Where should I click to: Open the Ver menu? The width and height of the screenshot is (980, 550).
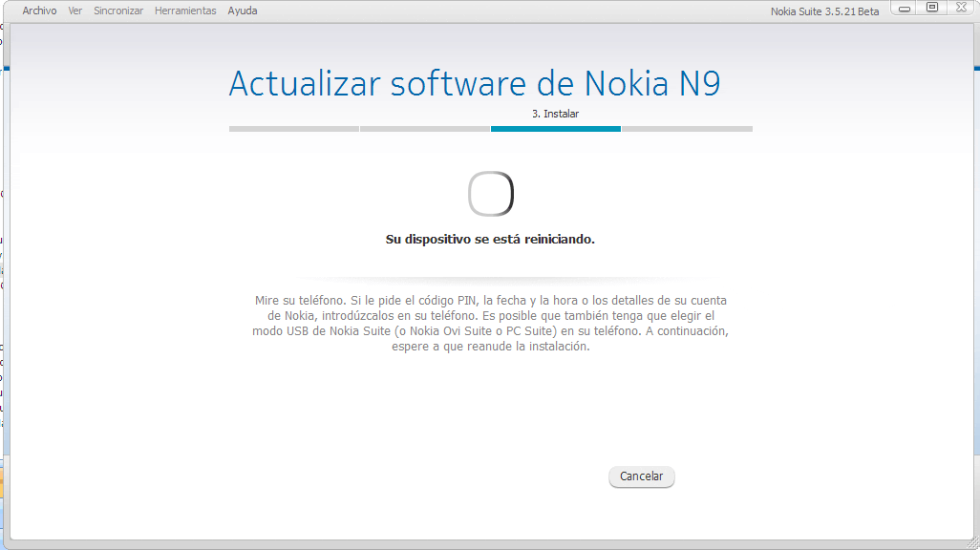(75, 11)
